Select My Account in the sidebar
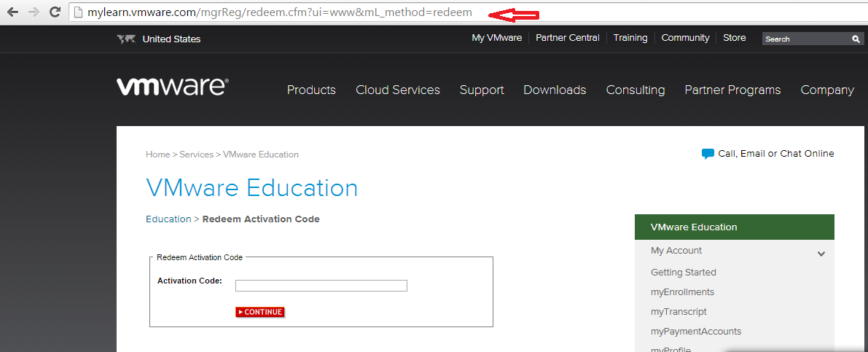 pyautogui.click(x=676, y=251)
